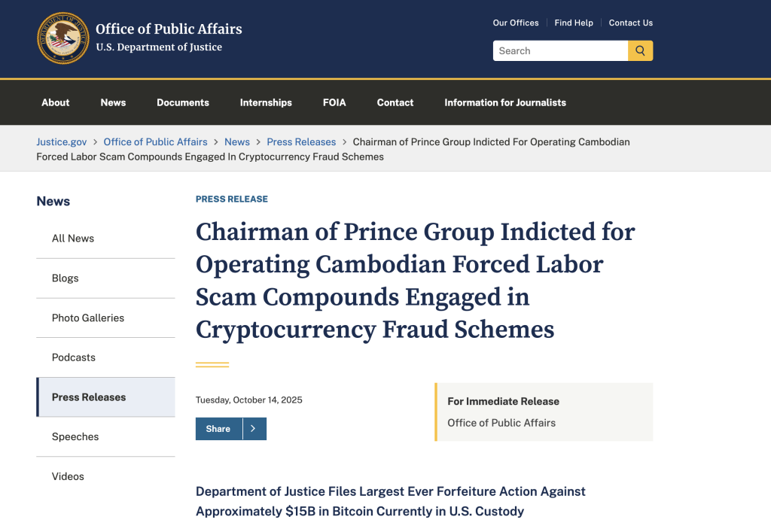Open the News menu in the navigation bar
The width and height of the screenshot is (771, 532).
point(113,102)
